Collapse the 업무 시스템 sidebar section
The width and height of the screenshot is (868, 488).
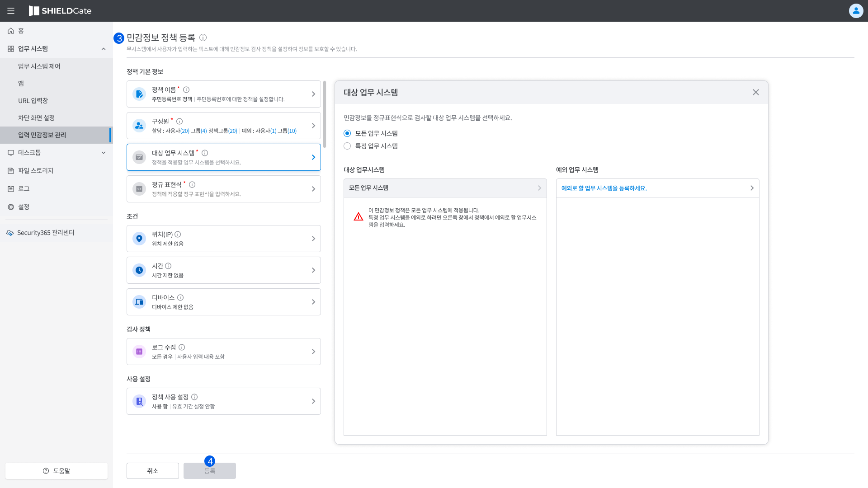pos(104,49)
